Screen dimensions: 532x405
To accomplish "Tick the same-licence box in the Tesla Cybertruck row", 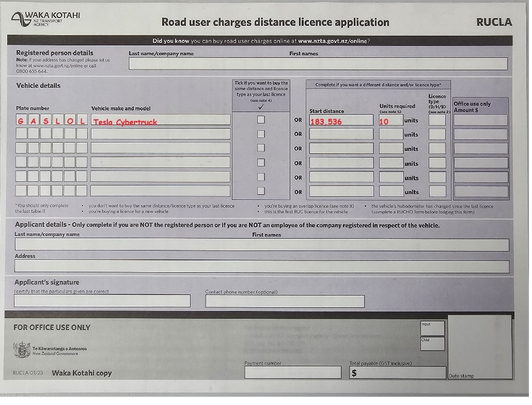I will click(x=261, y=120).
